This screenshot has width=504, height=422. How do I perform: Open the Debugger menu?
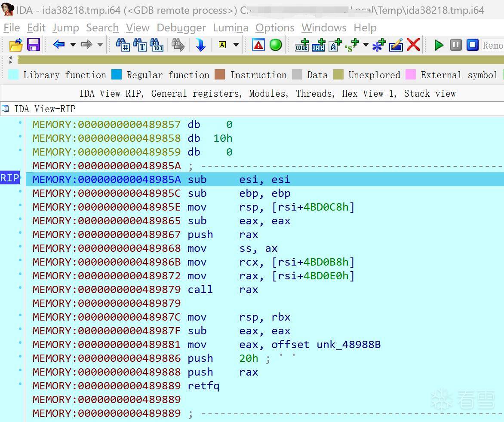click(x=181, y=28)
